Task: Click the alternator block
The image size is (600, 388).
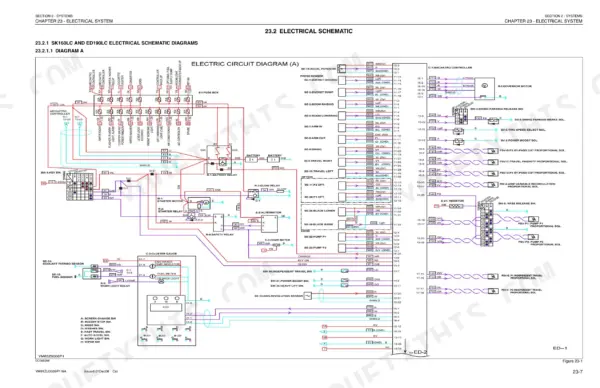Action: (269, 223)
